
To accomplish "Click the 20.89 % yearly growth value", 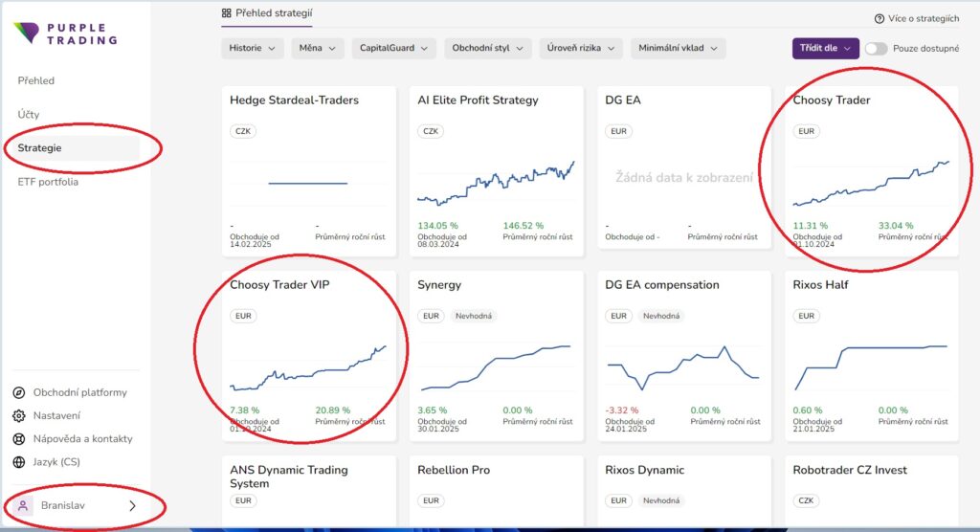I will point(332,410).
